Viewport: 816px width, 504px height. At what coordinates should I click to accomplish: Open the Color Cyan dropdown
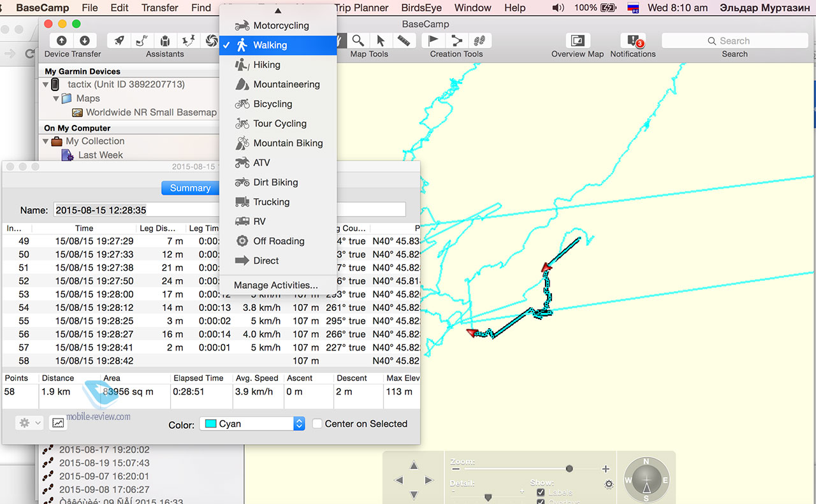(252, 424)
